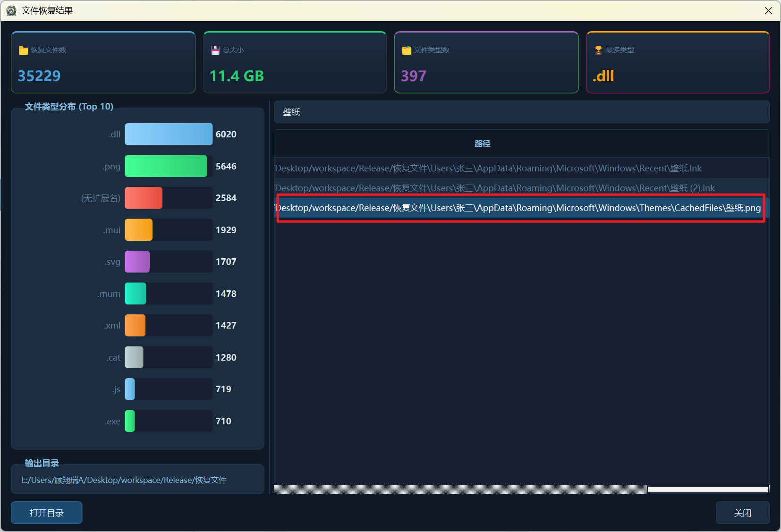Click the green .png distribution bar
Viewport: 781px width, 532px height.
(166, 166)
